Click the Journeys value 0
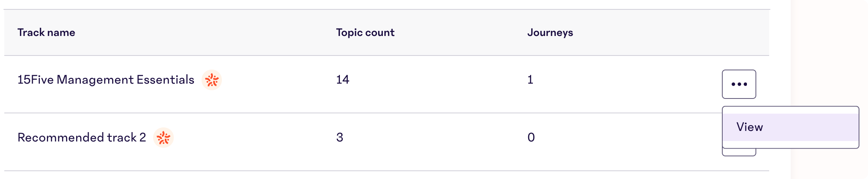The width and height of the screenshot is (868, 179). tap(531, 138)
